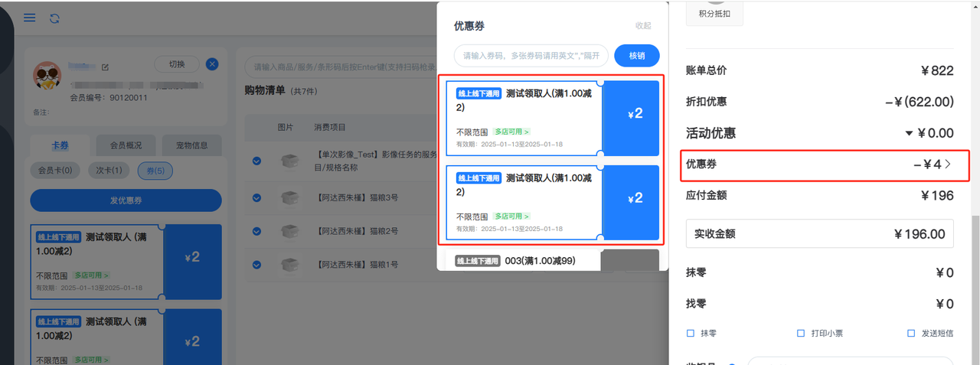Click the 会员编号 90120011 text
This screenshot has width=980, height=365.
[x=109, y=98]
